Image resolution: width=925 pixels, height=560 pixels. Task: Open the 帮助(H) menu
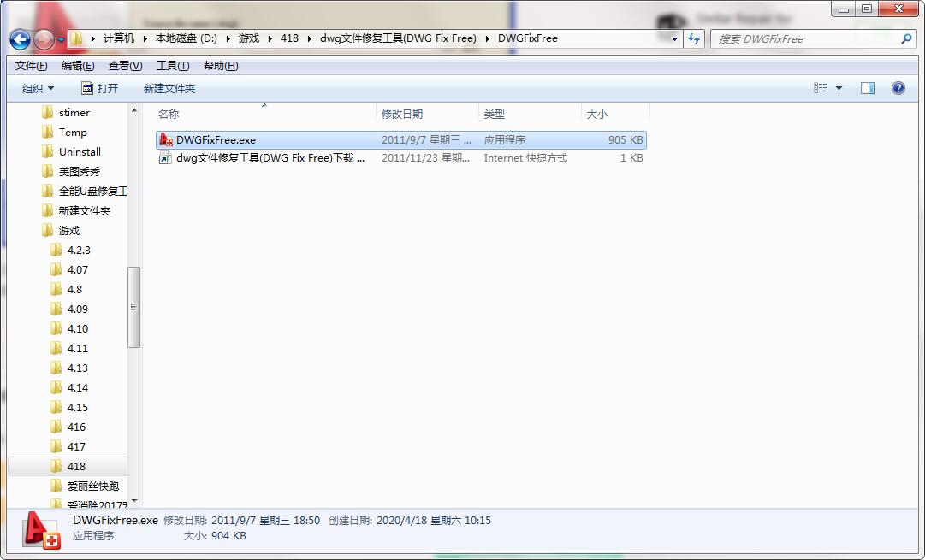[x=221, y=66]
